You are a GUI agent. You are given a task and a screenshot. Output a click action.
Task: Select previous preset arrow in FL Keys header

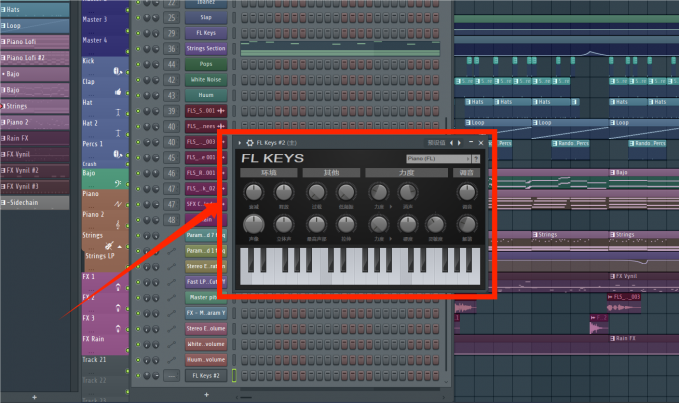[x=452, y=142]
